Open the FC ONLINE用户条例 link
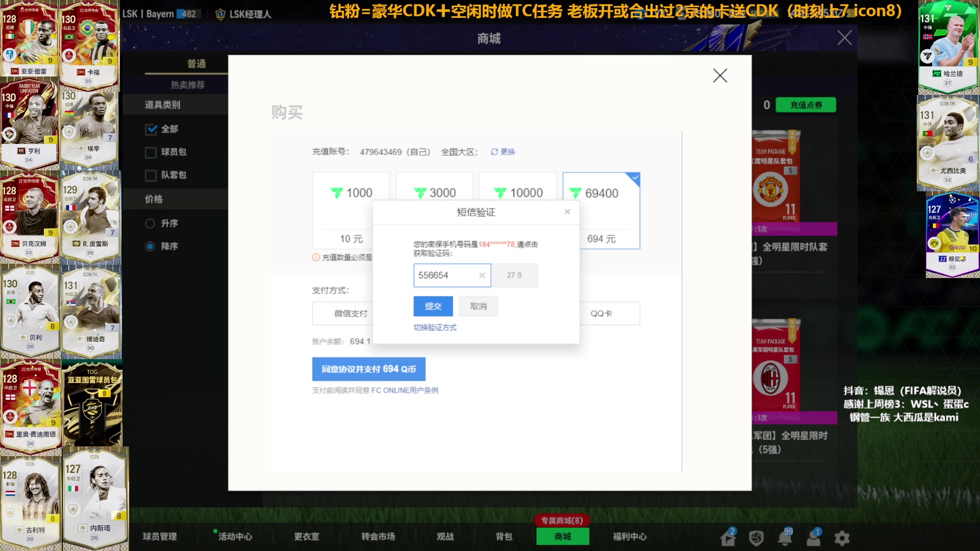The height and width of the screenshot is (551, 980). pyautogui.click(x=405, y=390)
